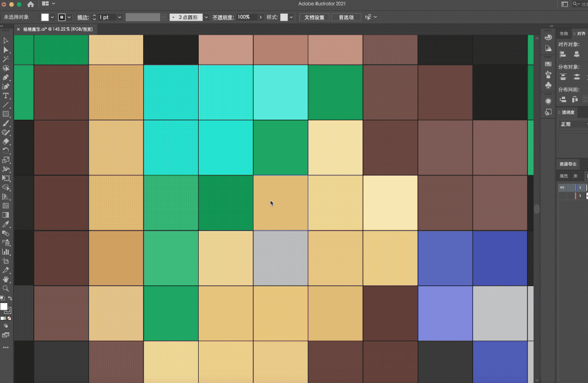
Task: Select the Rectangle tool
Action: click(5, 114)
